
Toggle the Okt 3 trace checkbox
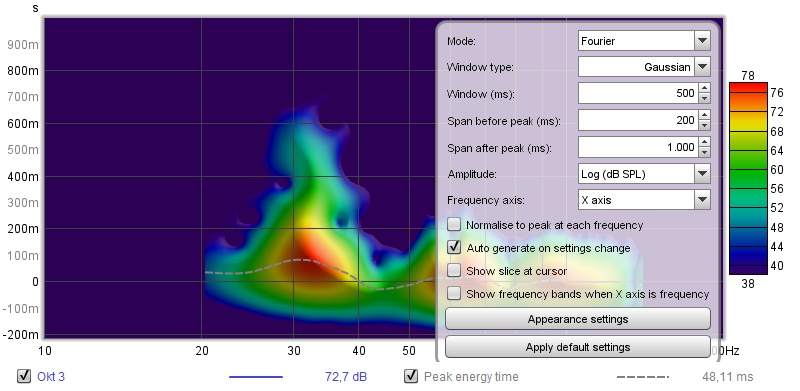24,377
